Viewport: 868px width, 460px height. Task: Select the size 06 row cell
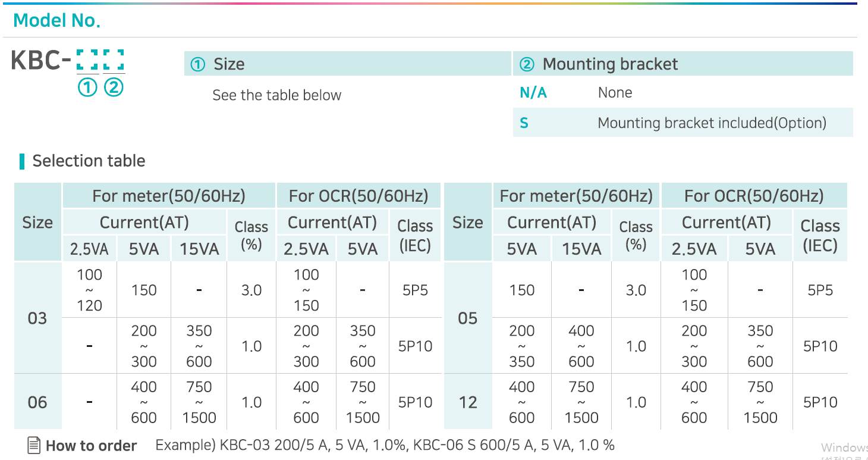click(37, 402)
